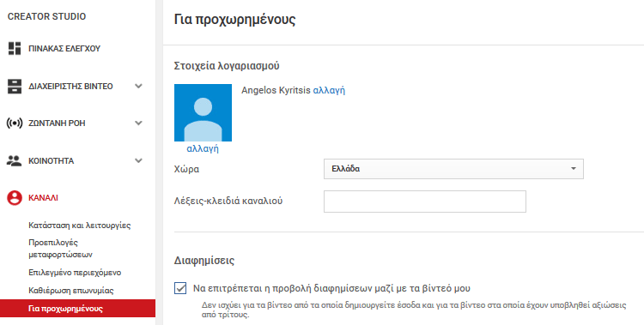
Task: Open Καθιέρωση επωνυμίας submenu entry
Action: point(71,291)
